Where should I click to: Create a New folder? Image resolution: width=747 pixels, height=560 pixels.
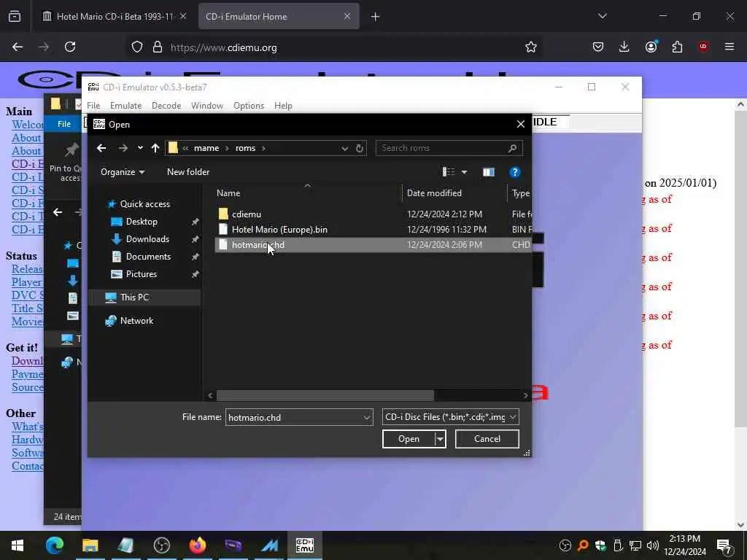tap(188, 172)
